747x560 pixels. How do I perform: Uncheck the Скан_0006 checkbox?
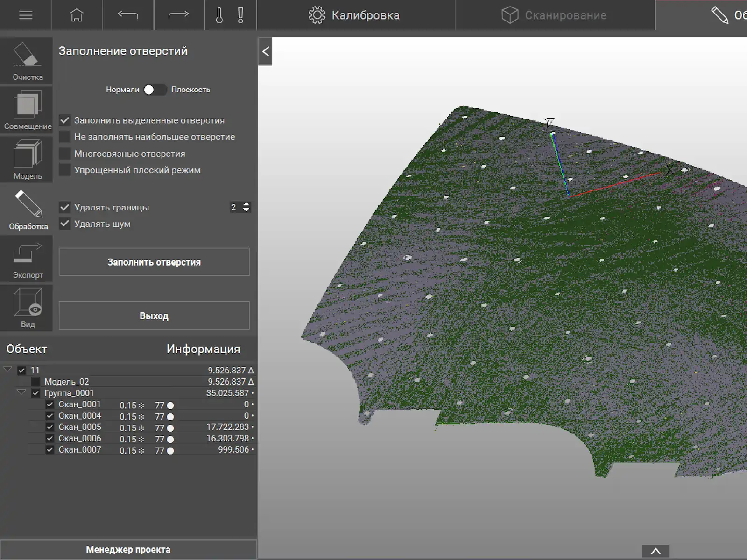tap(49, 438)
